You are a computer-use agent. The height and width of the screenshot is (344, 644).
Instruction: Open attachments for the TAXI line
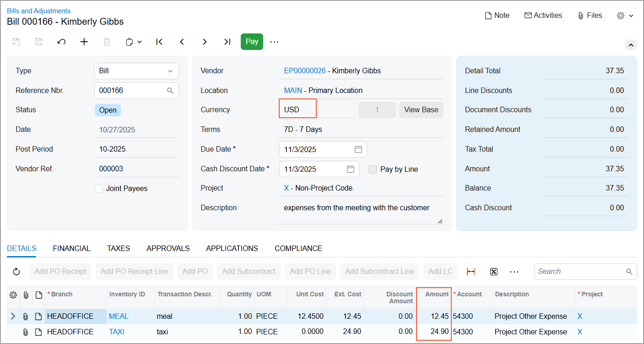[x=26, y=332]
